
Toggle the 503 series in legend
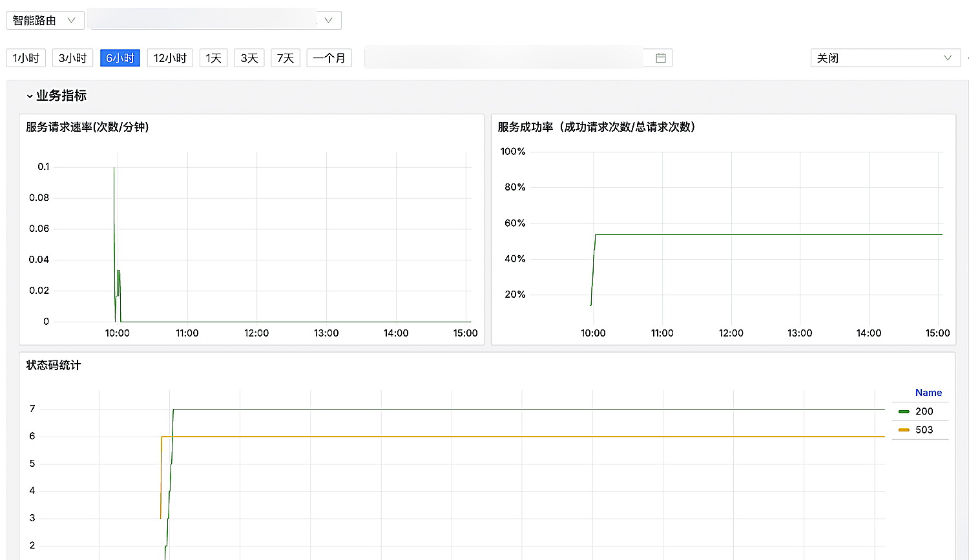pos(924,430)
